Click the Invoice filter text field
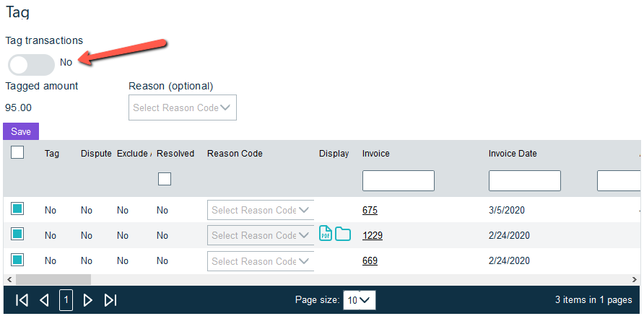 click(398, 180)
